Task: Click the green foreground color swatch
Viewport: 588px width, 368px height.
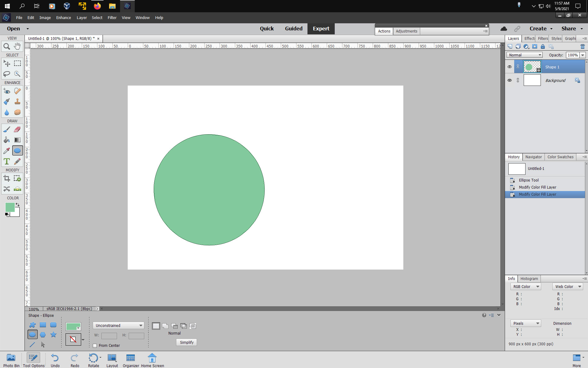Action: click(x=9, y=207)
